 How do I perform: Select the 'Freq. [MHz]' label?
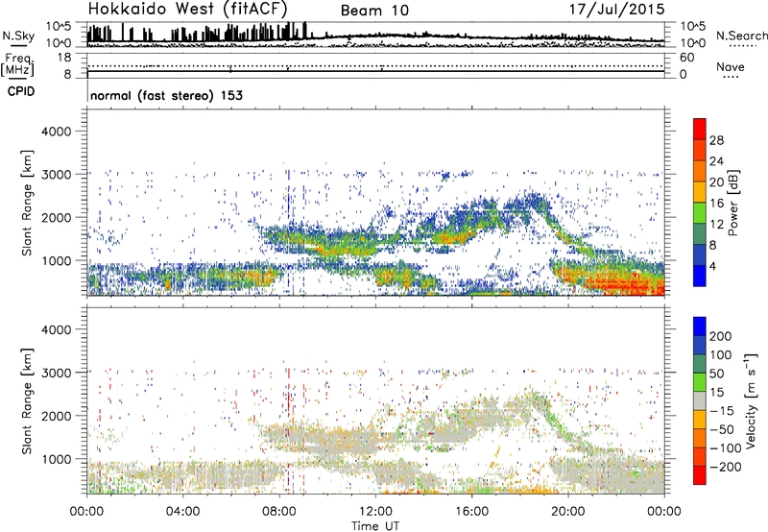[x=17, y=64]
